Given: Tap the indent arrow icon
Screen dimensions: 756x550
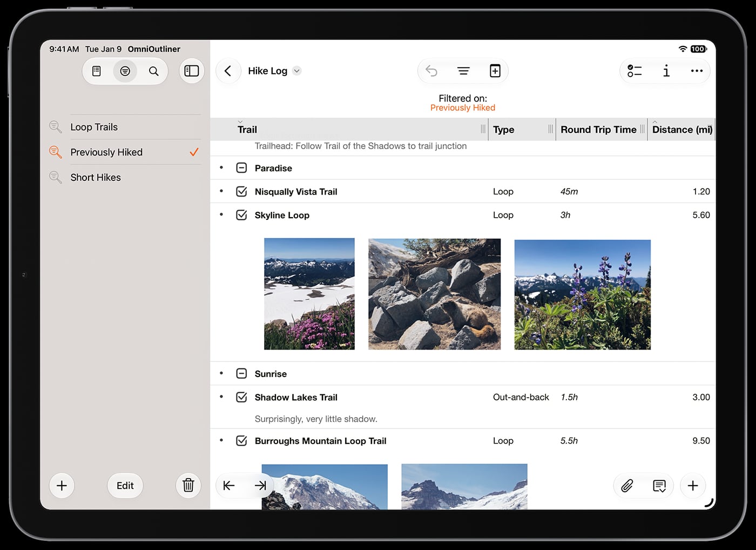Looking at the screenshot, I should (260, 486).
